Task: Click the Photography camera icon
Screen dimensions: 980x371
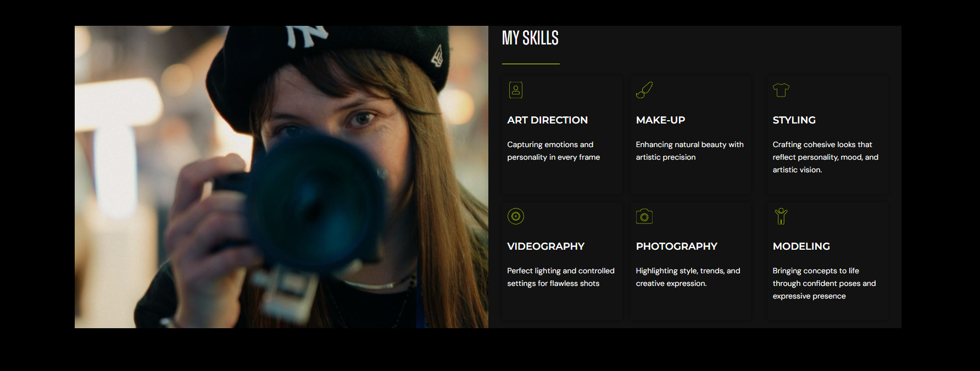Action: click(x=644, y=216)
